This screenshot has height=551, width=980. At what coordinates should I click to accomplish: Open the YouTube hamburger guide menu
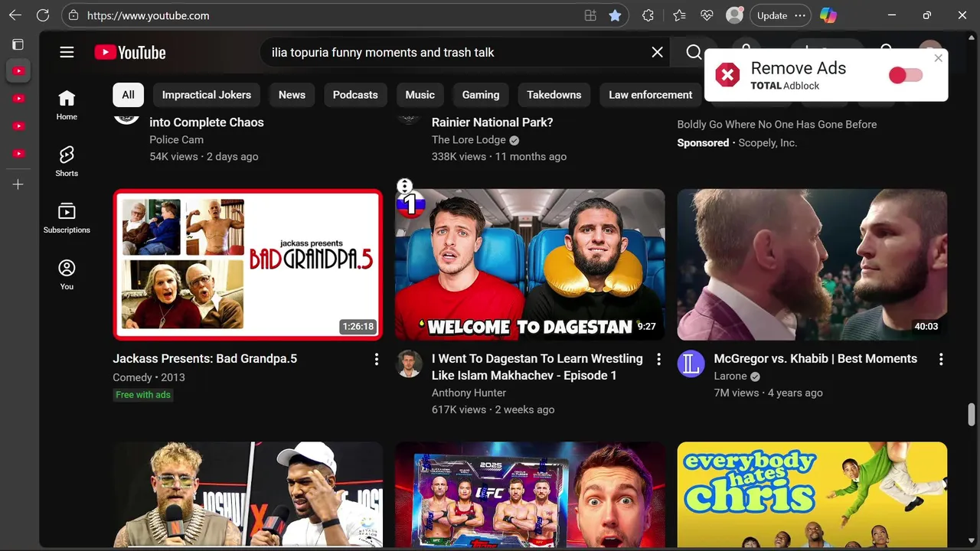pos(67,52)
